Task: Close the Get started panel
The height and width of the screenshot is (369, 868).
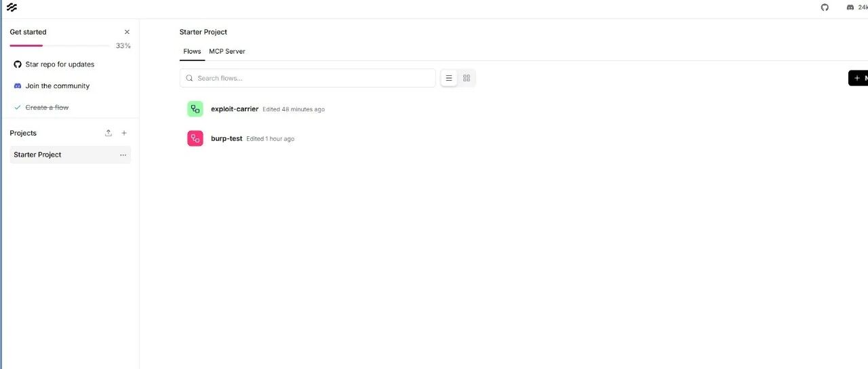Action: 127,32
